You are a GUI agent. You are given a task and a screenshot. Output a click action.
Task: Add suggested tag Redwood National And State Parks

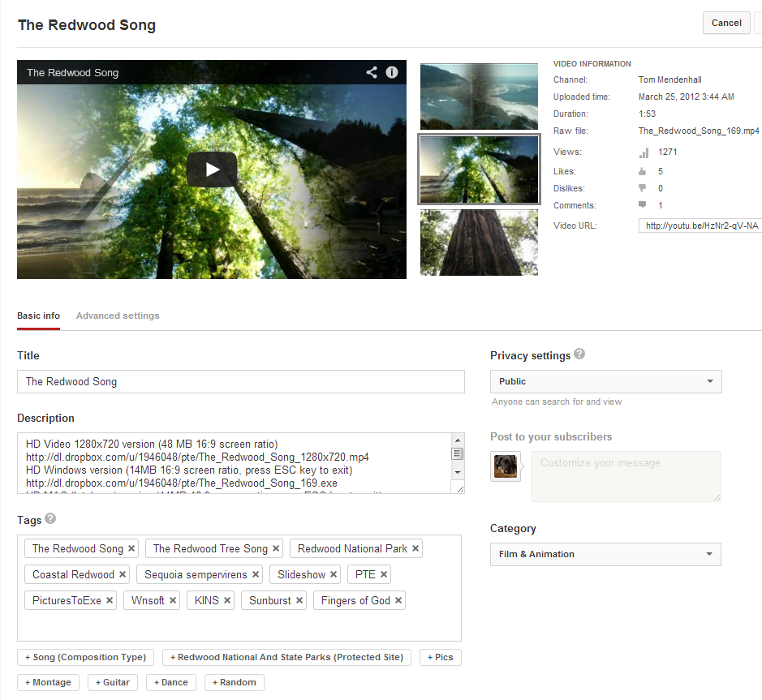[286, 657]
